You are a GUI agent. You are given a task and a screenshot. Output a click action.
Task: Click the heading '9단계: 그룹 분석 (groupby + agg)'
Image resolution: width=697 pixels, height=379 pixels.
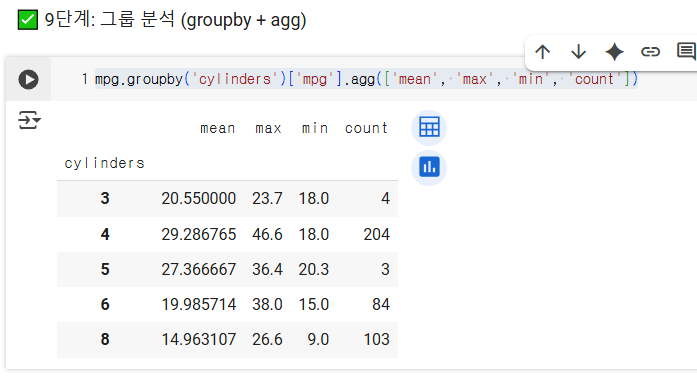pyautogui.click(x=176, y=20)
